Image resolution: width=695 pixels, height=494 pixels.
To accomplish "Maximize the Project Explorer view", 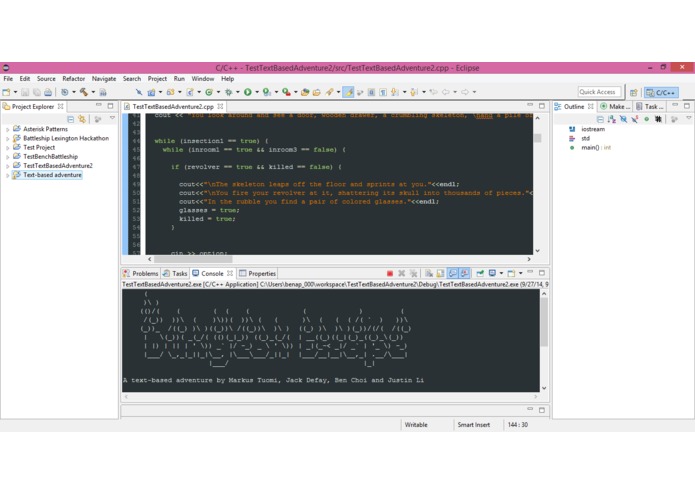I will tap(110, 106).
